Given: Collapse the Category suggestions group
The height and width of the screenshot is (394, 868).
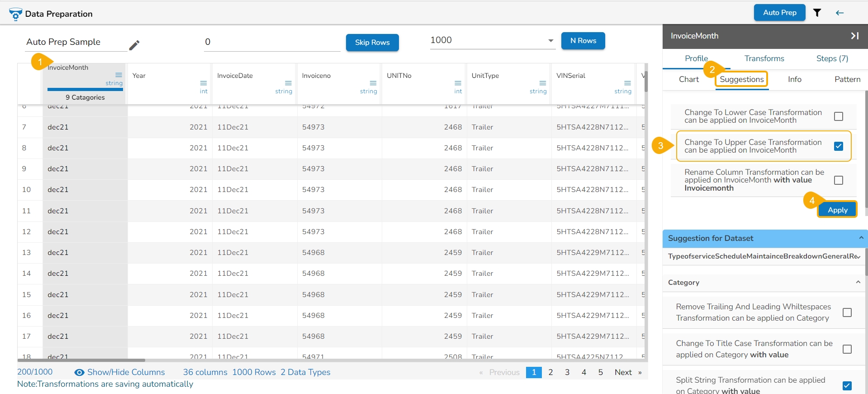Looking at the screenshot, I should pos(858,282).
